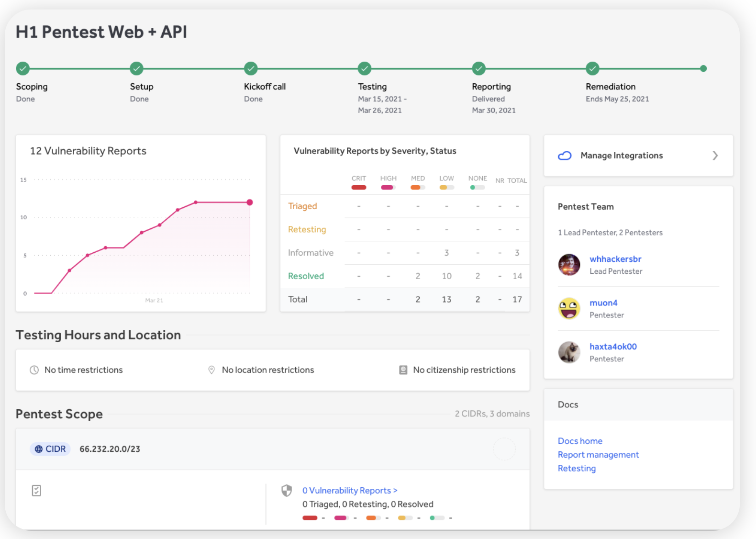Click the Testing stage checkmark
This screenshot has height=539, width=756.
[365, 68]
